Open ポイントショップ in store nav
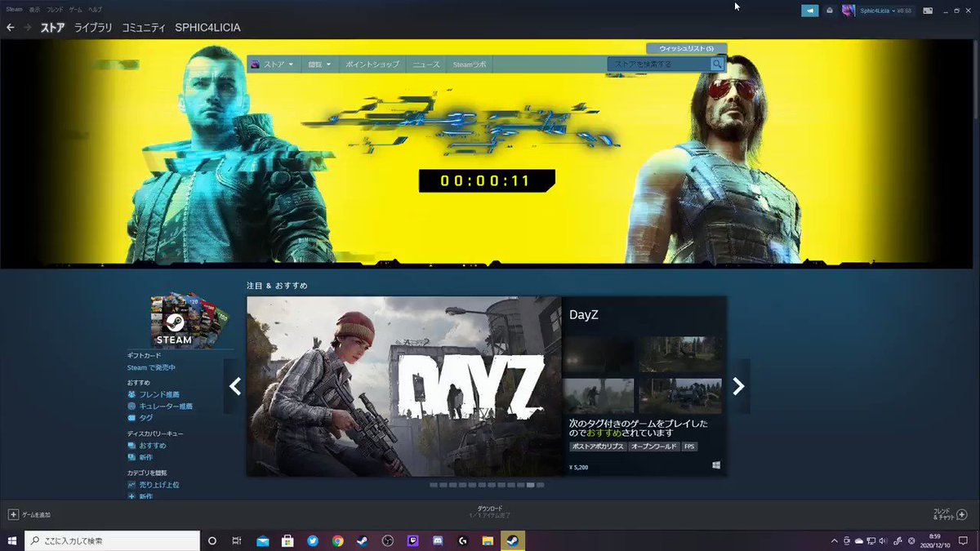Viewport: 980px width, 551px height. point(372,64)
